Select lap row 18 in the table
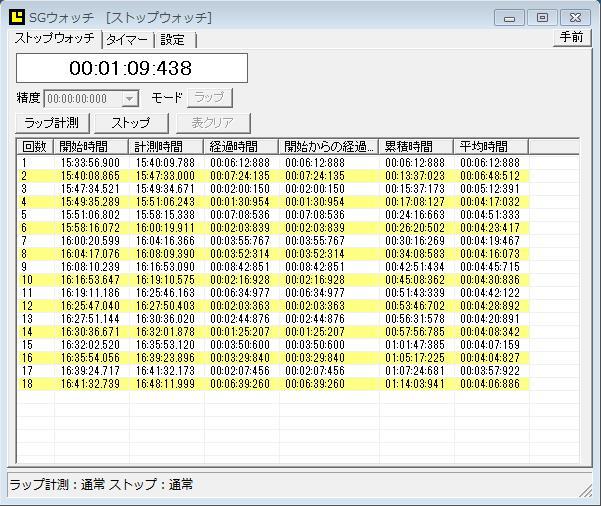The width and height of the screenshot is (601, 506). click(270, 384)
